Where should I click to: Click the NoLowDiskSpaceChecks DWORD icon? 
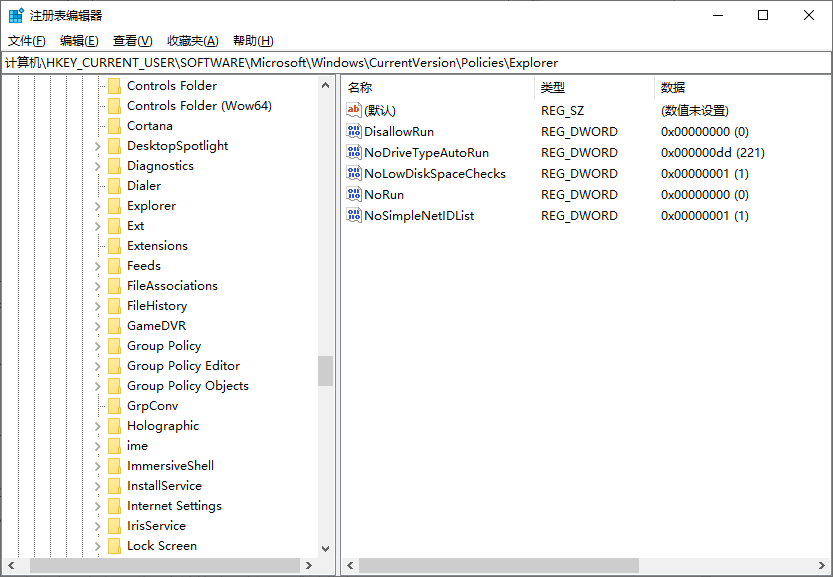click(354, 173)
